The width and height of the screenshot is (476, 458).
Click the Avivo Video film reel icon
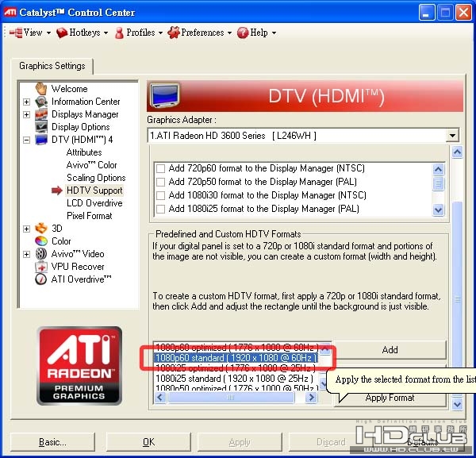(41, 253)
